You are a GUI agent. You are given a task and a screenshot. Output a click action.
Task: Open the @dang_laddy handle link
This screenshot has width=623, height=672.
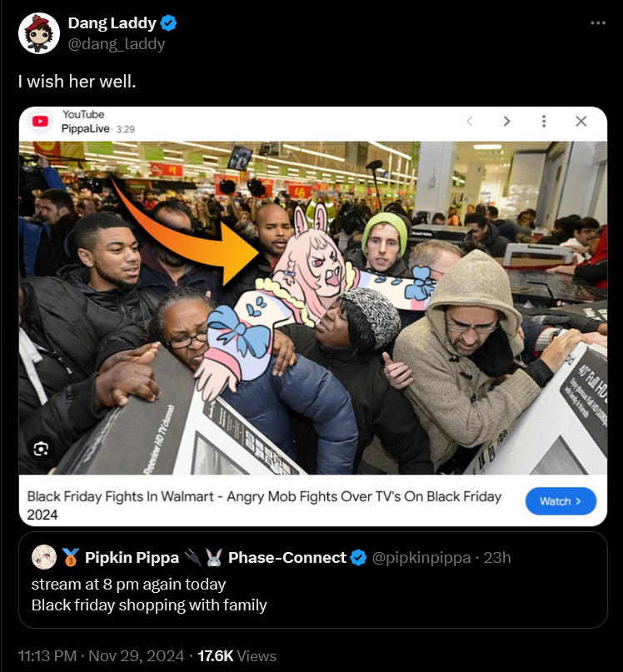click(x=117, y=43)
